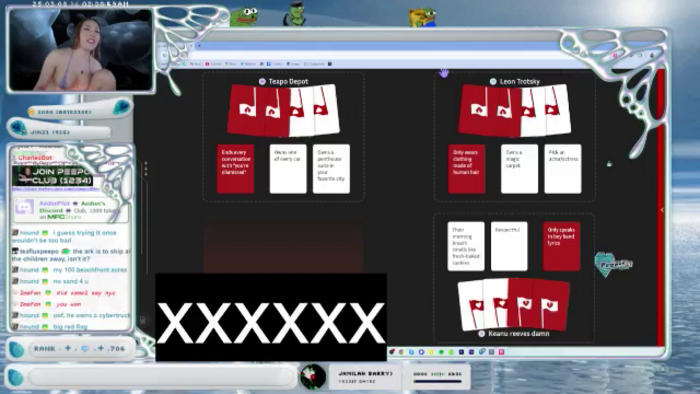
Task: Click the Discord logo in chat
Action: [x=24, y=208]
